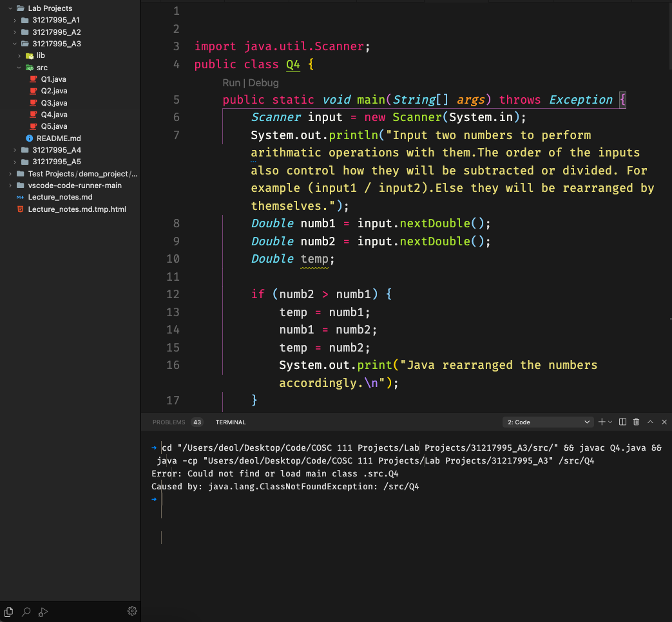Switch to the TERMINAL tab
Screen dimensions: 672x622
pyautogui.click(x=231, y=422)
